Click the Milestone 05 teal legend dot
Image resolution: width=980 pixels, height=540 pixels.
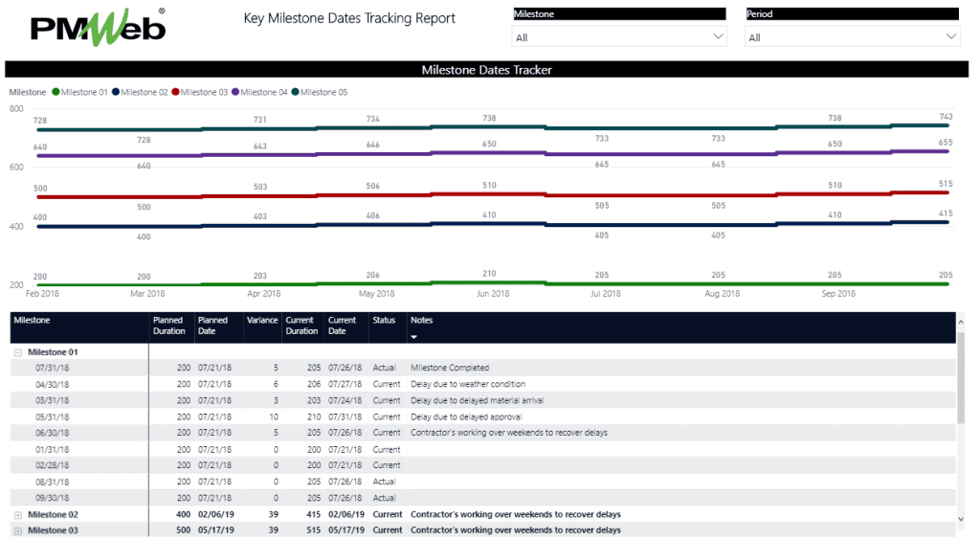296,92
